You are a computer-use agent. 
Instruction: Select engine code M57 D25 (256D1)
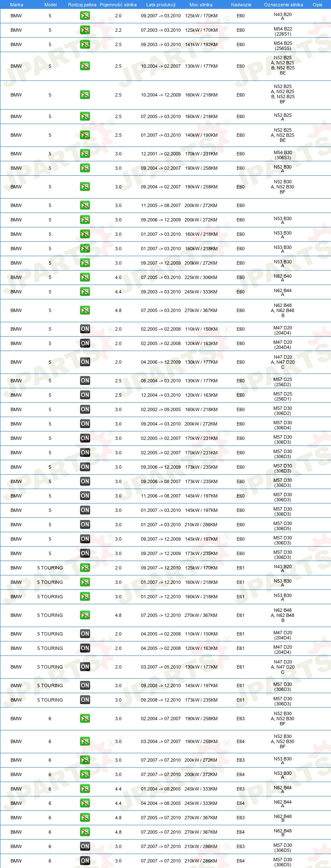pos(283,396)
